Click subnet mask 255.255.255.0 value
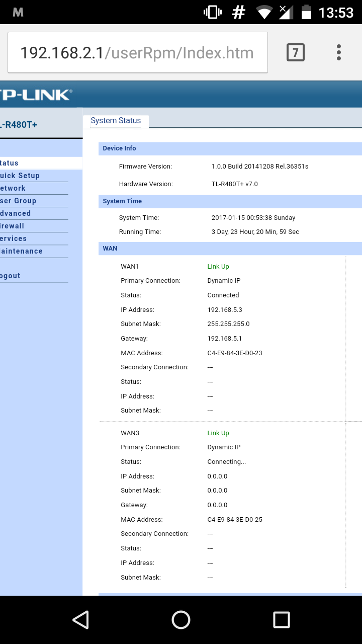362x644 pixels. click(229, 324)
